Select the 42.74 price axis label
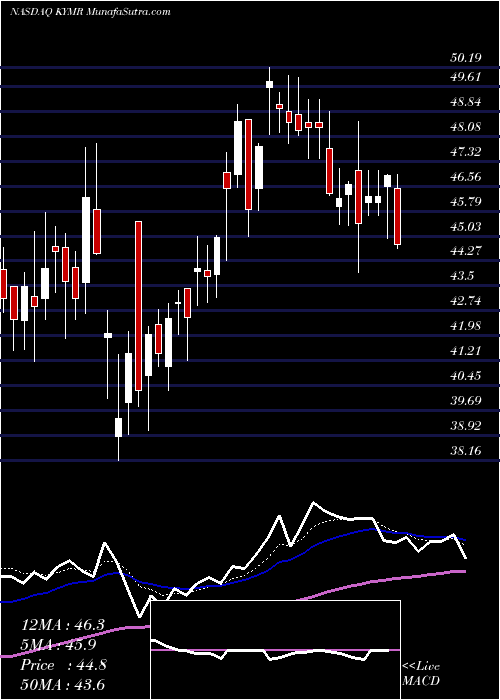The height and width of the screenshot is (700, 500). coord(465,301)
